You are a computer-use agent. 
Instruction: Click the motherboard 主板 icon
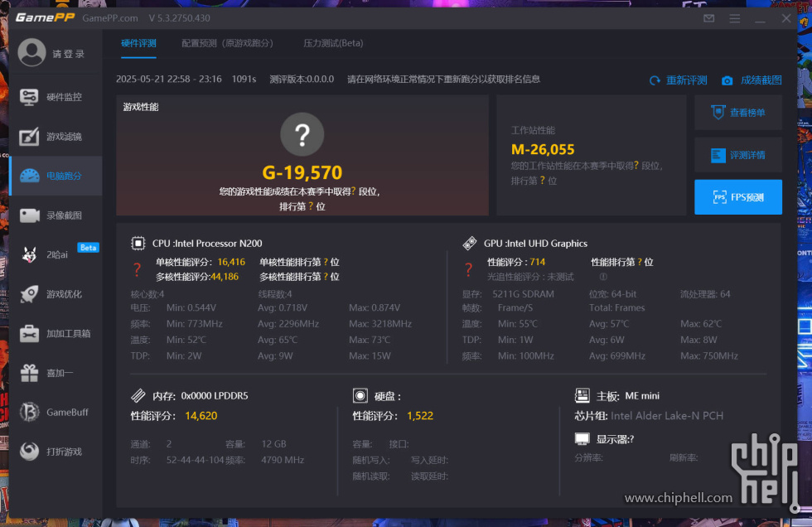[x=582, y=396]
